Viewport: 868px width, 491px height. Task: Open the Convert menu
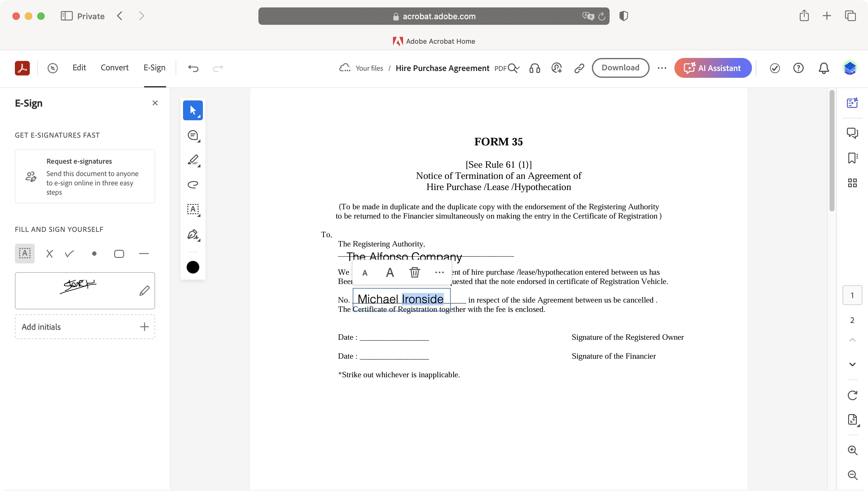114,68
